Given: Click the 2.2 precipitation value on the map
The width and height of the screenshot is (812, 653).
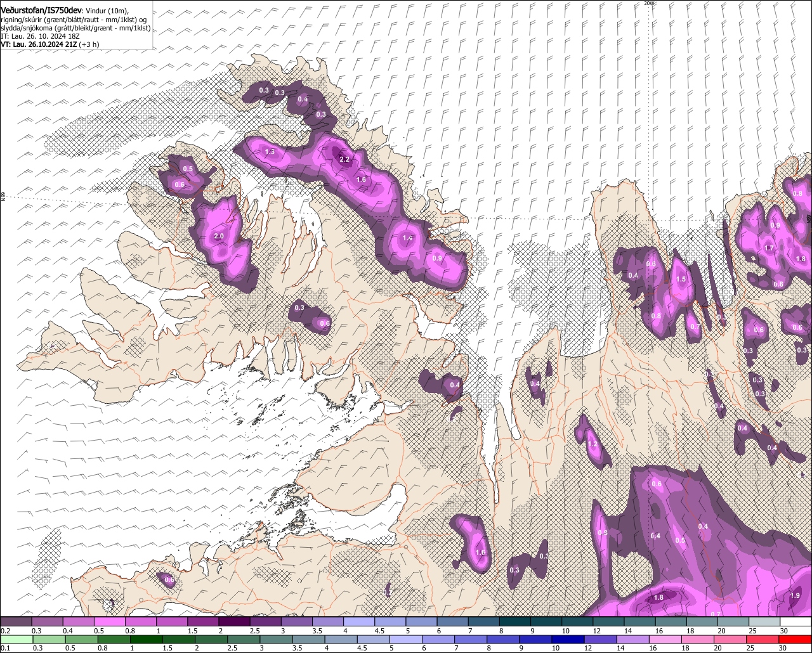Looking at the screenshot, I should (x=344, y=160).
